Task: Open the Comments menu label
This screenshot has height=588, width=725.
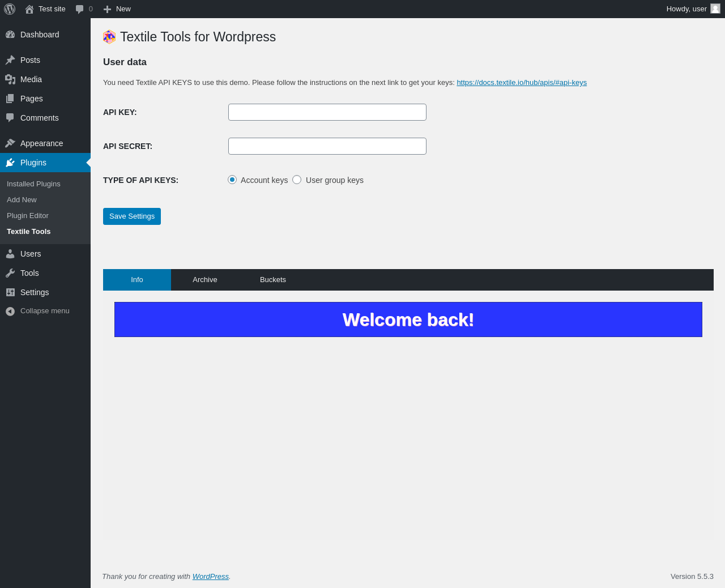Action: pyautogui.click(x=40, y=118)
